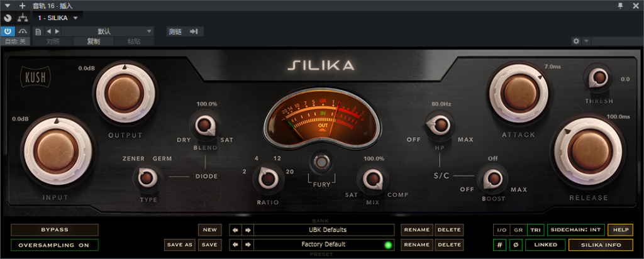The height and width of the screenshot is (259, 644).
Task: Click the green preset indicator light
Action: [x=387, y=245]
